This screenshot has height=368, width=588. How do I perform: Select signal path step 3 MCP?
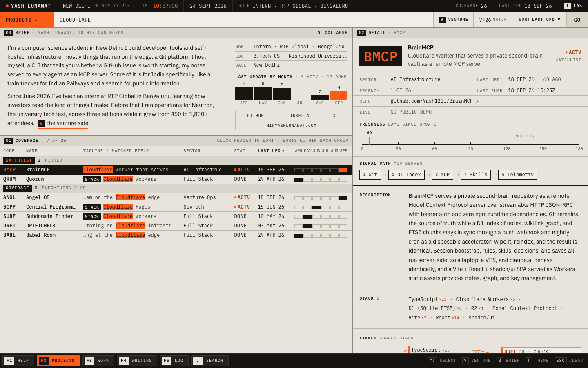coord(442,175)
